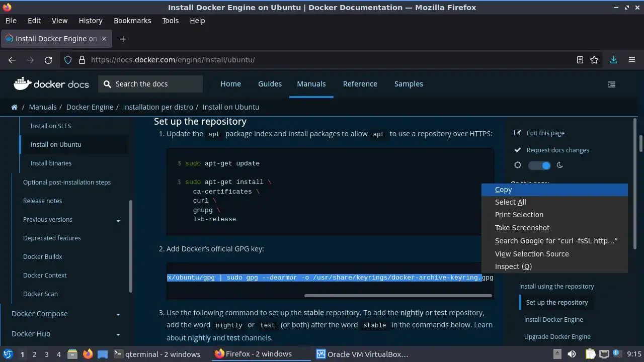Go back with the browser back arrow
The image size is (644, 362).
pyautogui.click(x=12, y=60)
